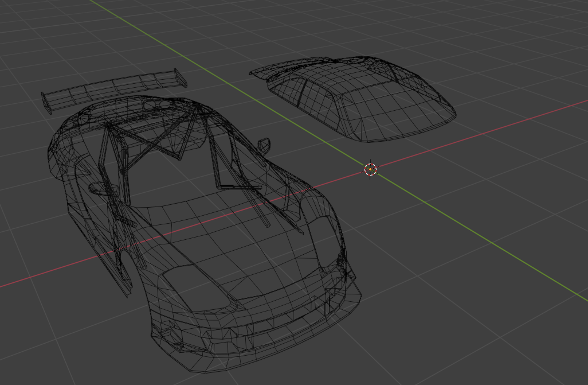Select the detached roof canopy mesh
Screen dimensions: 588x385
tap(352, 99)
